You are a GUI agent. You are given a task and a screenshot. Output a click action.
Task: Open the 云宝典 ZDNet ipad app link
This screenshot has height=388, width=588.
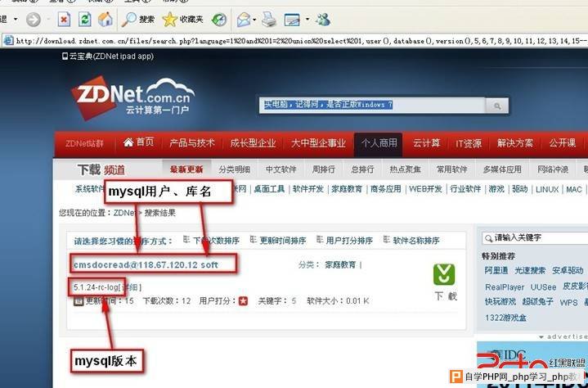(x=108, y=56)
